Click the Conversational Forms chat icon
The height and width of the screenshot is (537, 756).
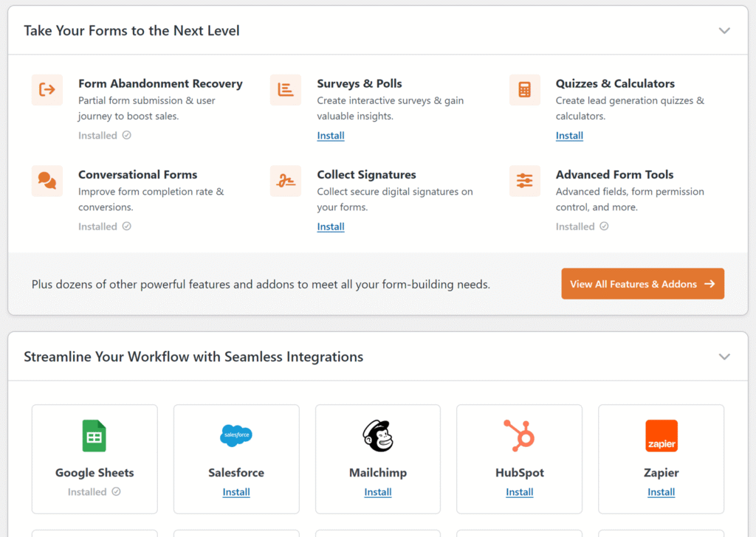pyautogui.click(x=47, y=181)
